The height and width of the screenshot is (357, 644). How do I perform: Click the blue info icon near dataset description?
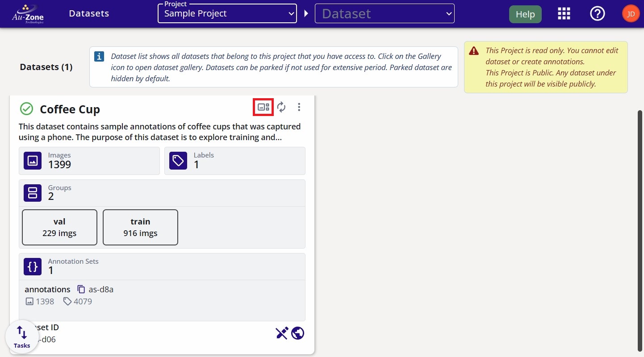point(99,56)
